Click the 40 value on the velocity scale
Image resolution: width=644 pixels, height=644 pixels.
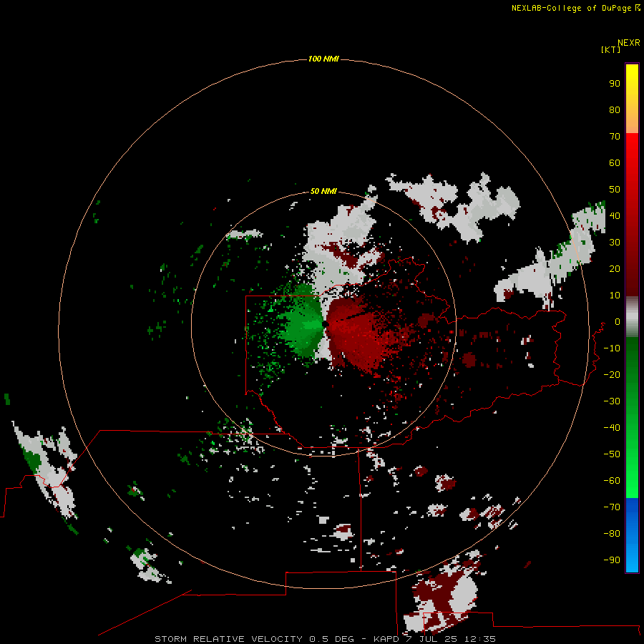pyautogui.click(x=615, y=215)
